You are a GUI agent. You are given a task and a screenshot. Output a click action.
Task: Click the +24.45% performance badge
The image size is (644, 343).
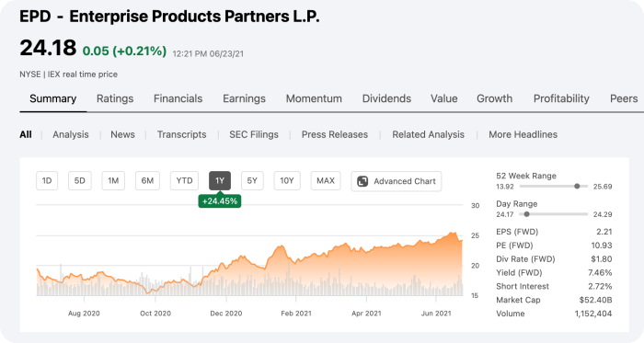[220, 201]
